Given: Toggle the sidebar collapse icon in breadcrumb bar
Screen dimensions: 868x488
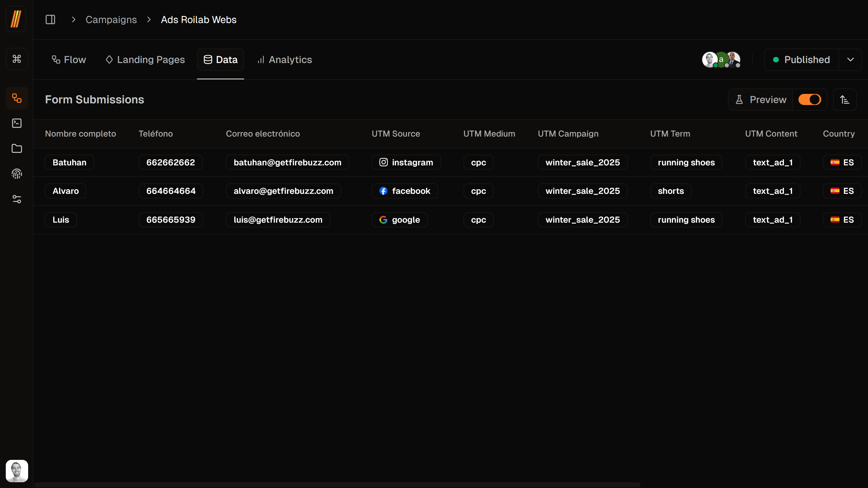Looking at the screenshot, I should [50, 19].
